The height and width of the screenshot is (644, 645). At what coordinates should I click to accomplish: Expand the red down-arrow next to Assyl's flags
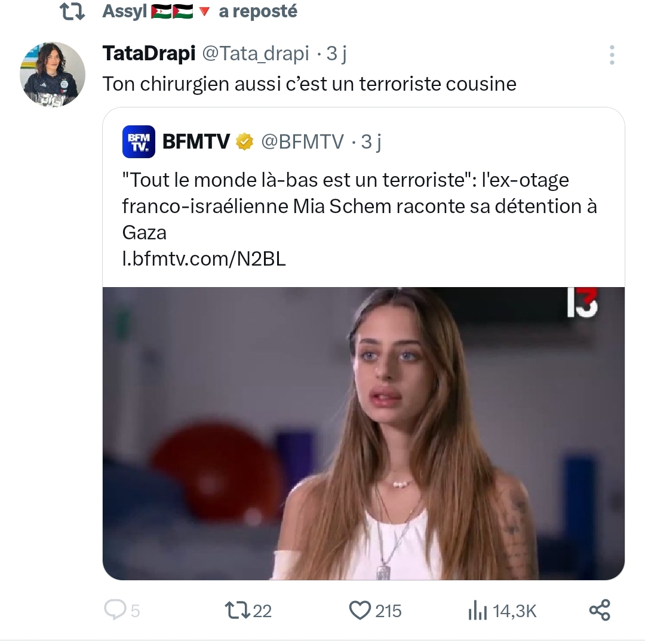[x=204, y=11]
